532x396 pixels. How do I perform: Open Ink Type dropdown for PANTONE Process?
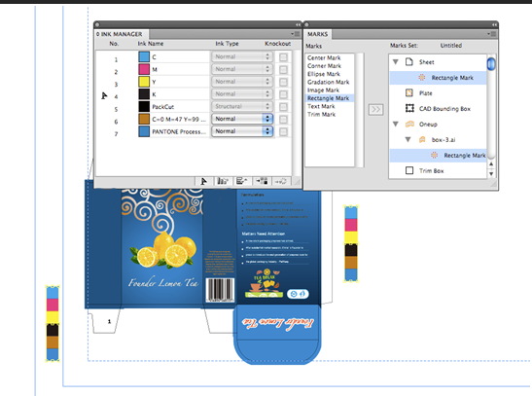242,131
